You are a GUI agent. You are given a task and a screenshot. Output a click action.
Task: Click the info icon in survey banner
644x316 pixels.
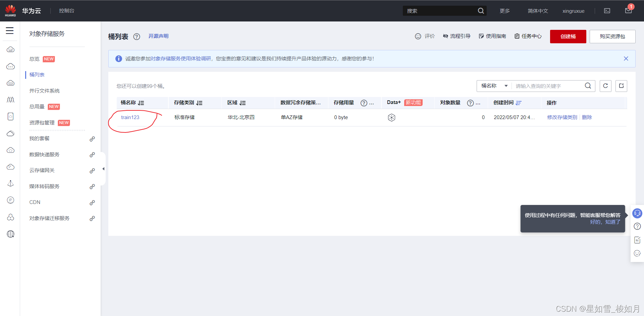point(119,59)
